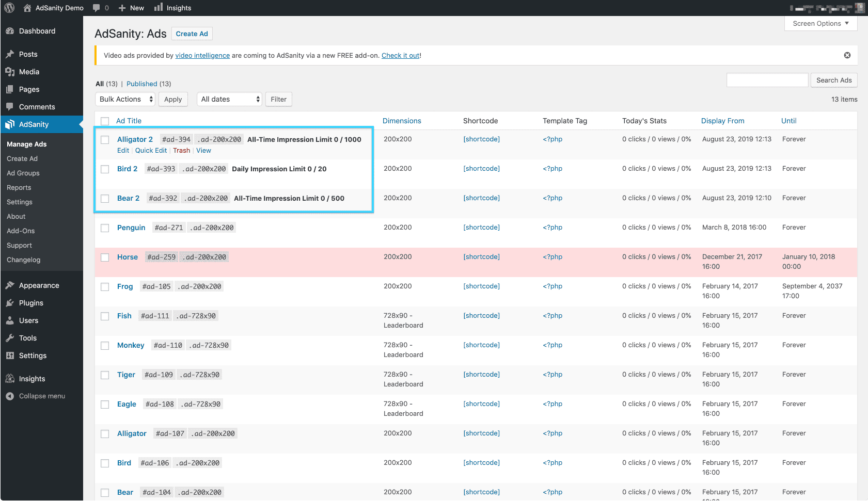Click the Pages icon in sidebar
The width and height of the screenshot is (868, 501).
[x=10, y=89]
